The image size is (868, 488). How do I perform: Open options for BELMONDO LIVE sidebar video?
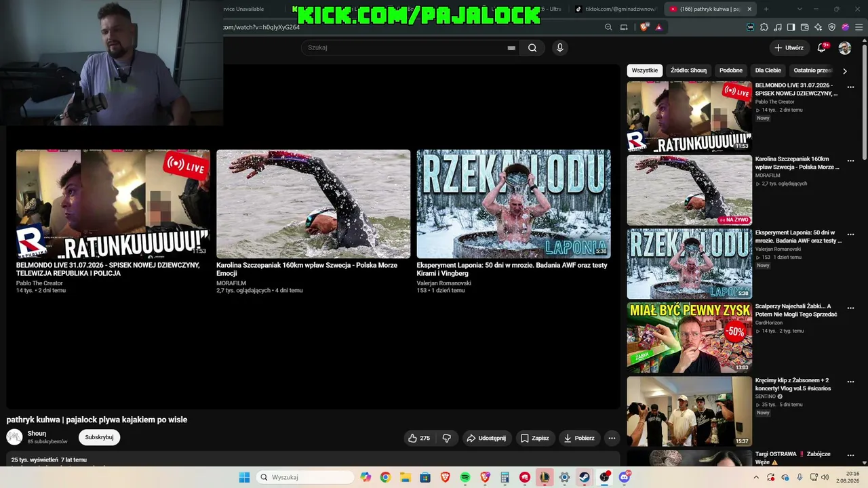coord(850,87)
